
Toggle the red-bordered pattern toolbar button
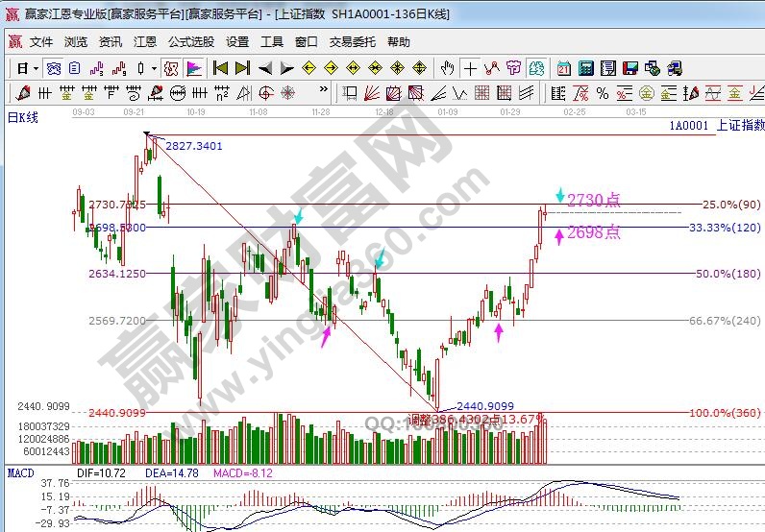170,68
